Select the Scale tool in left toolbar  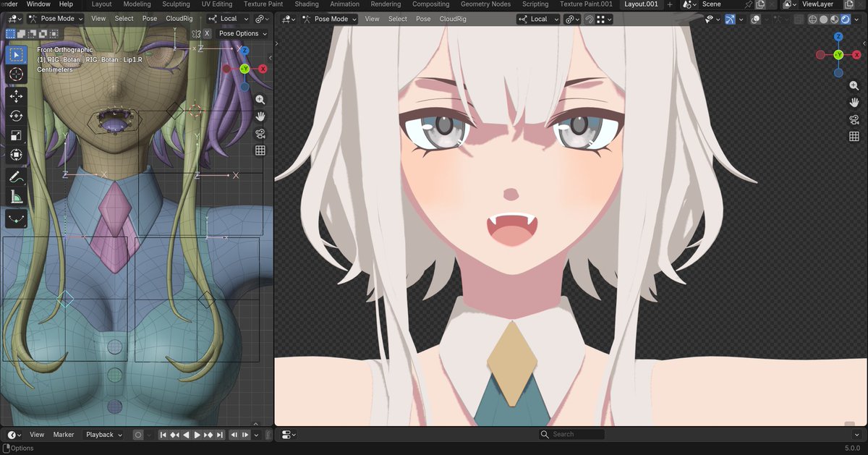tap(16, 135)
